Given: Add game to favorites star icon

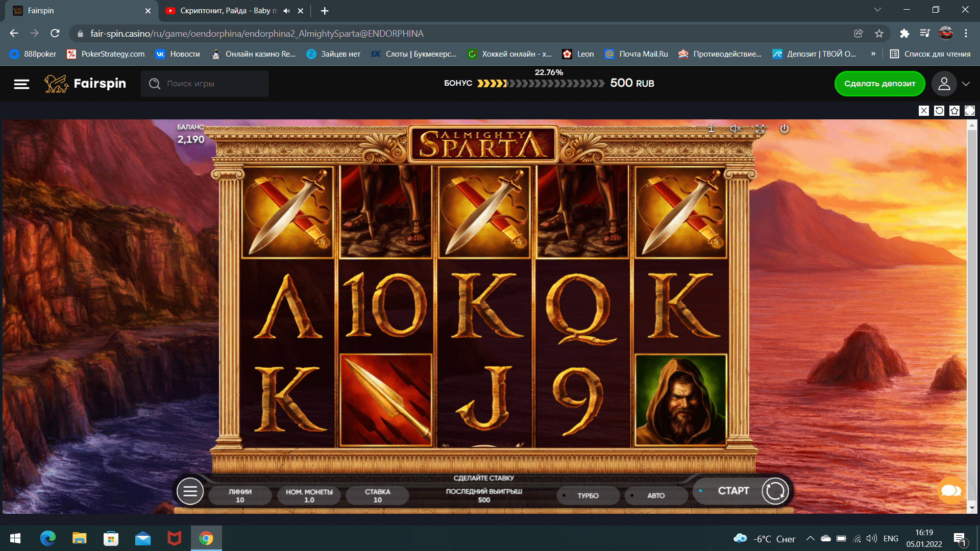Looking at the screenshot, I should [x=954, y=111].
